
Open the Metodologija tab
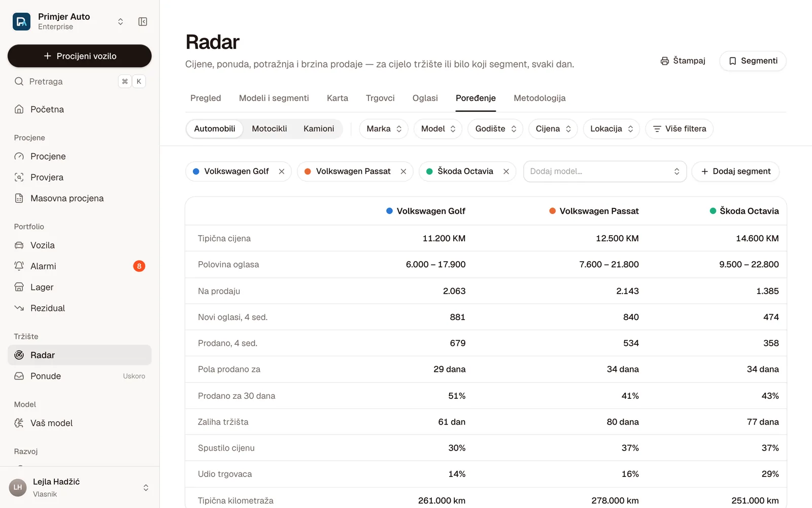[539, 98]
